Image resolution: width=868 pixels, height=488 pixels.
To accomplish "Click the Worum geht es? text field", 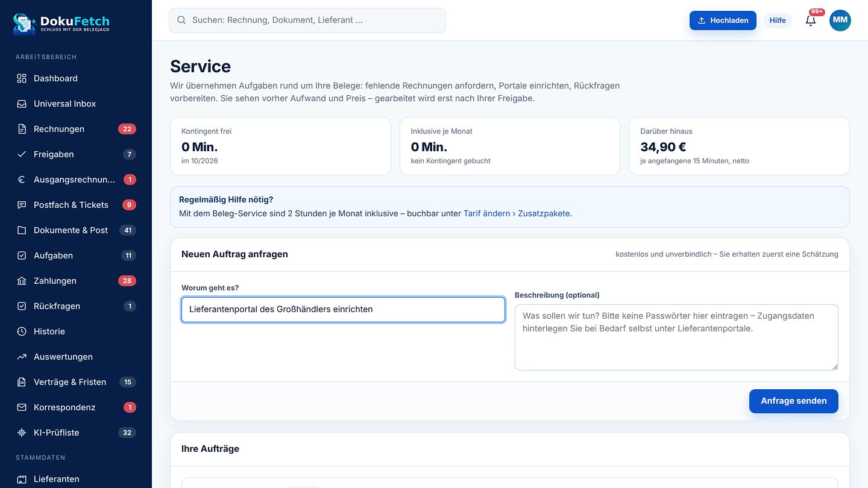I will [343, 309].
